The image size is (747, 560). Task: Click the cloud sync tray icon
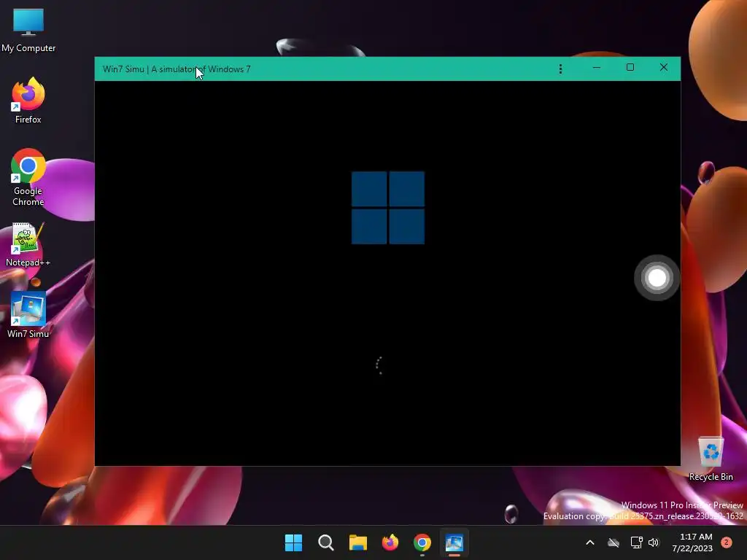(614, 542)
